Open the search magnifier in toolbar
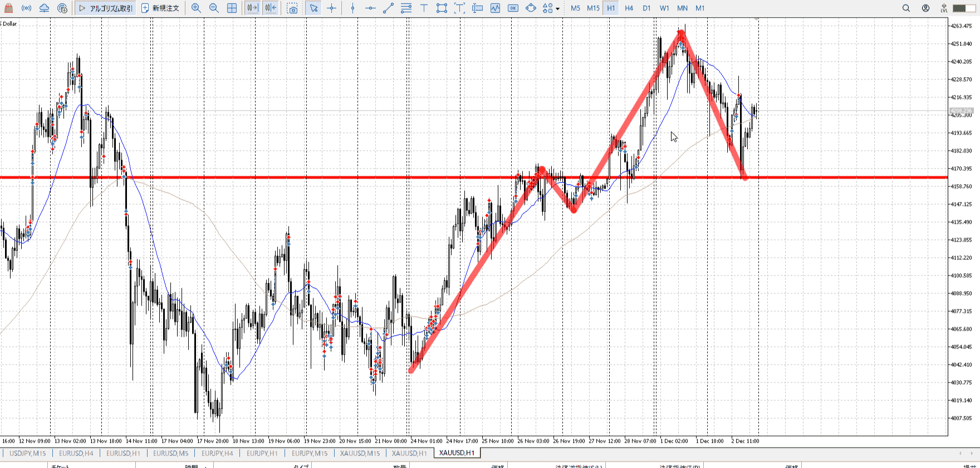The image size is (980, 468). coord(906,8)
